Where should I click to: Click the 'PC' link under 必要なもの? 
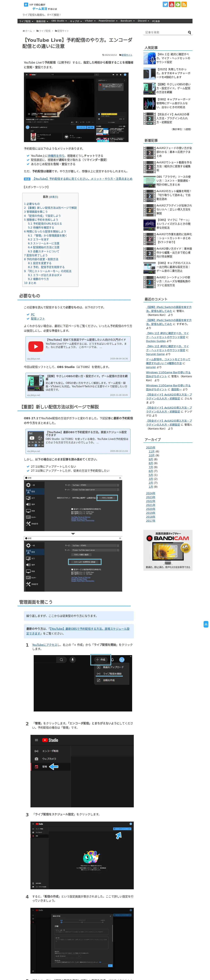pyautogui.click(x=33, y=315)
